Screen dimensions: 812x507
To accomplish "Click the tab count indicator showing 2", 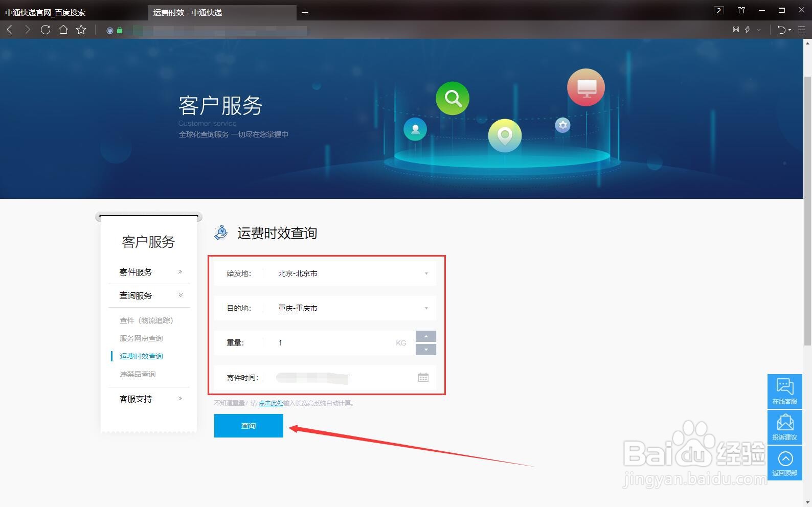I will click(719, 10).
